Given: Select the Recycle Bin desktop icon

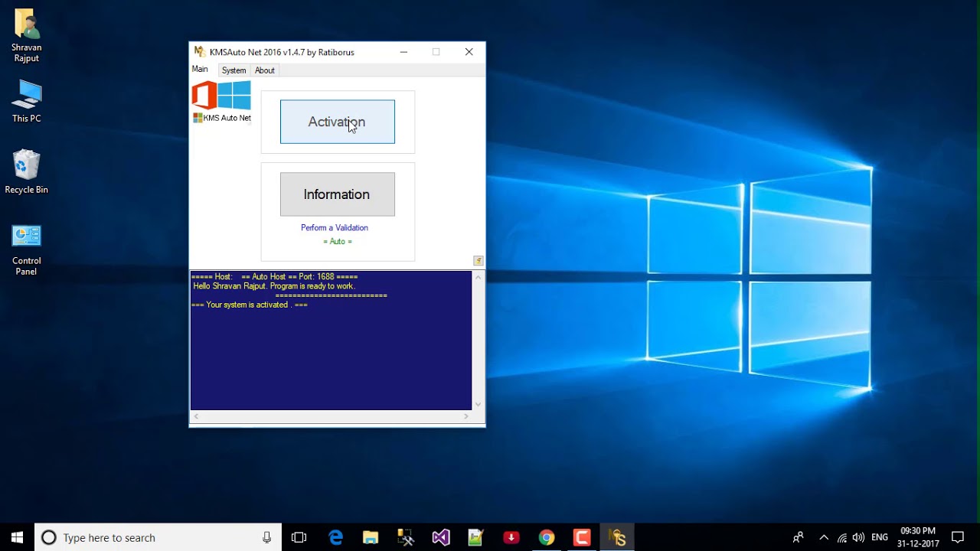Looking at the screenshot, I should [x=27, y=171].
